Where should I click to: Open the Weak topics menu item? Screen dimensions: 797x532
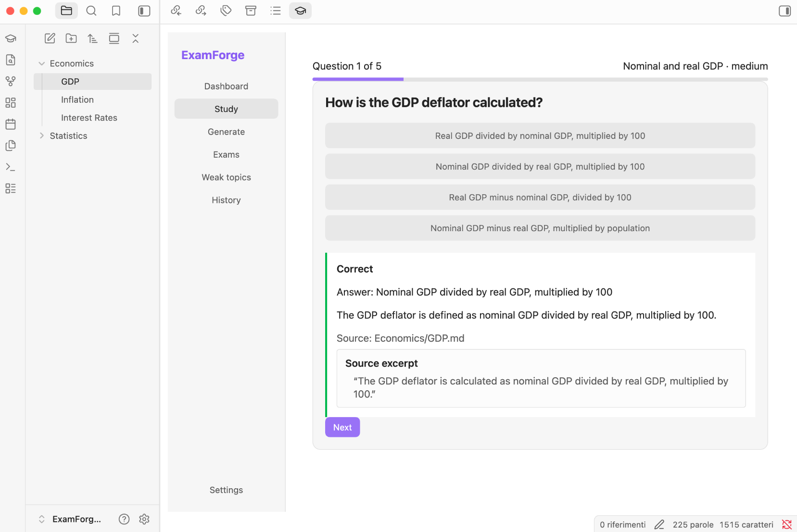[x=226, y=177]
